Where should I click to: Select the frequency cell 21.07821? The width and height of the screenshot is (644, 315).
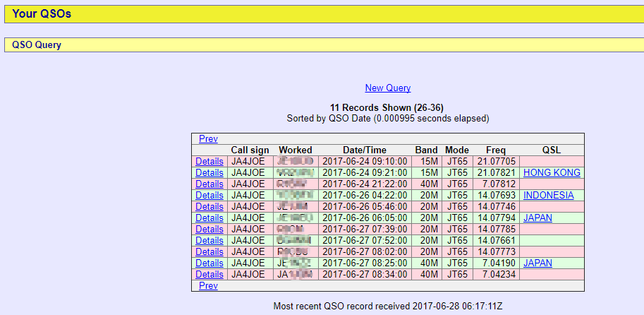pos(496,173)
